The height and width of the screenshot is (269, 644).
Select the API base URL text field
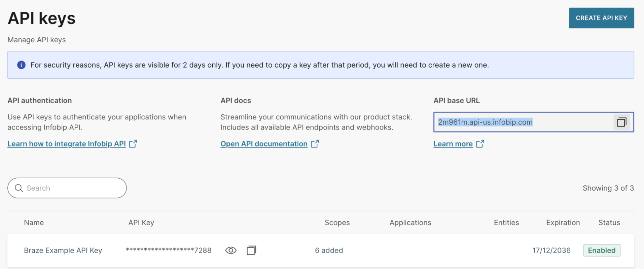522,122
